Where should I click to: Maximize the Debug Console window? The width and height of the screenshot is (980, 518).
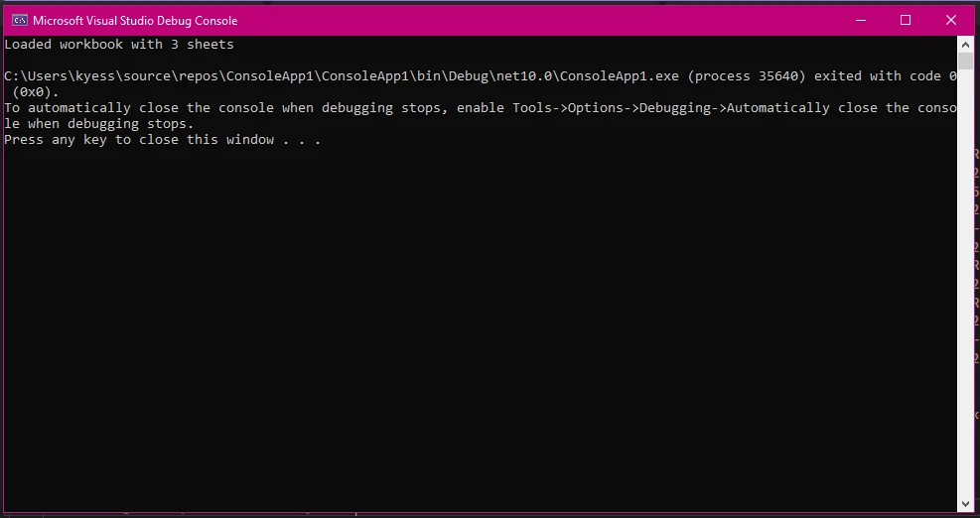(906, 20)
